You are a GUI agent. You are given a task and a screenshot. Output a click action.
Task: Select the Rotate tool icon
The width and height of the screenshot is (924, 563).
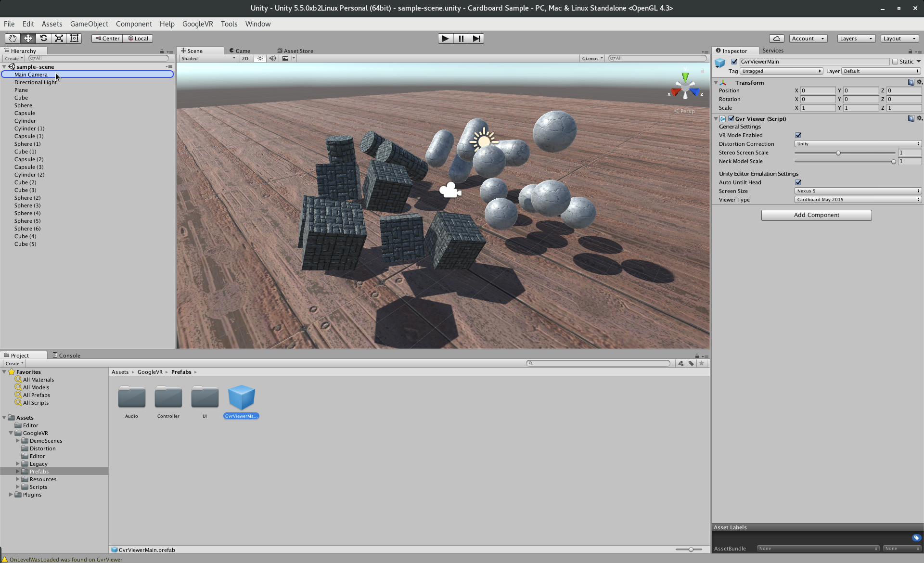pos(43,38)
